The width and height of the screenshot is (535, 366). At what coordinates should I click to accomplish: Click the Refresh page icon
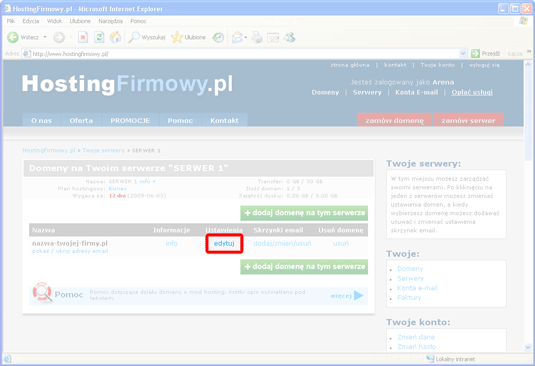click(x=99, y=37)
